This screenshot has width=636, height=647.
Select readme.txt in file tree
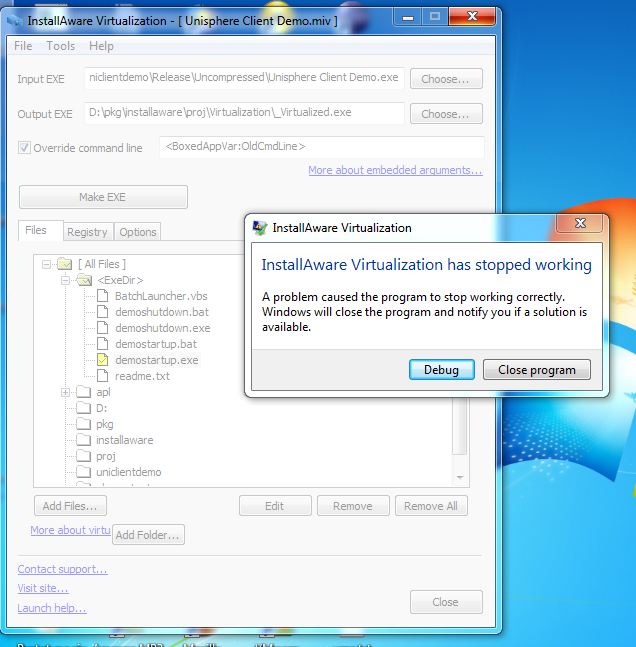click(142, 376)
